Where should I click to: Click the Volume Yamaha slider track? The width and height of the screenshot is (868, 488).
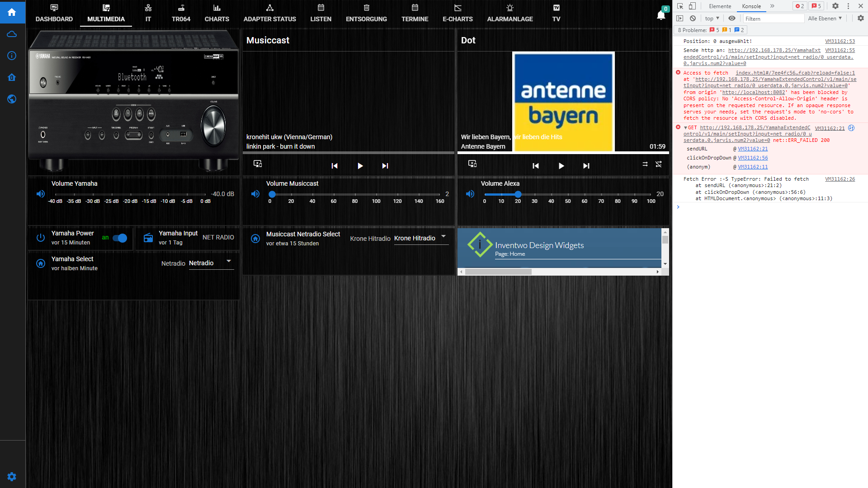tap(130, 194)
